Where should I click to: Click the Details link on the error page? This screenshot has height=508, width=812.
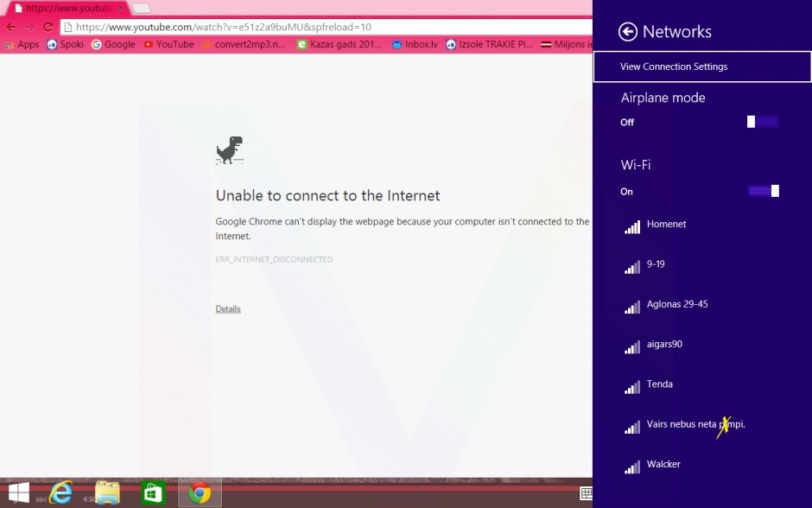228,309
